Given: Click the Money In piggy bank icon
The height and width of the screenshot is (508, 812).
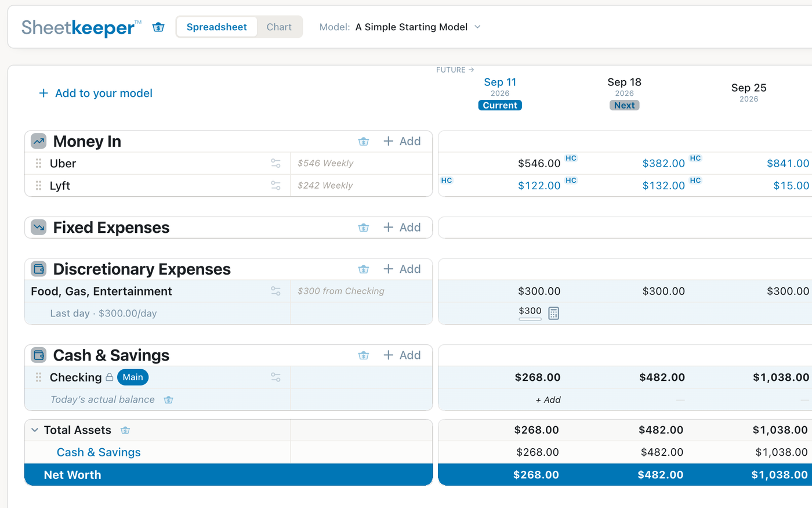Looking at the screenshot, I should click(364, 142).
